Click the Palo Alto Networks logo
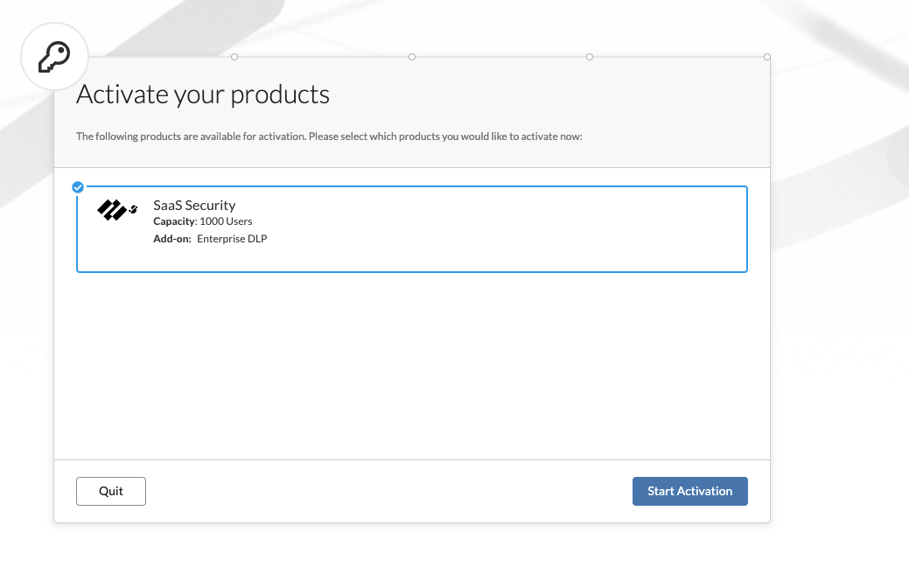Viewport: 909px width, 588px height. [x=117, y=210]
